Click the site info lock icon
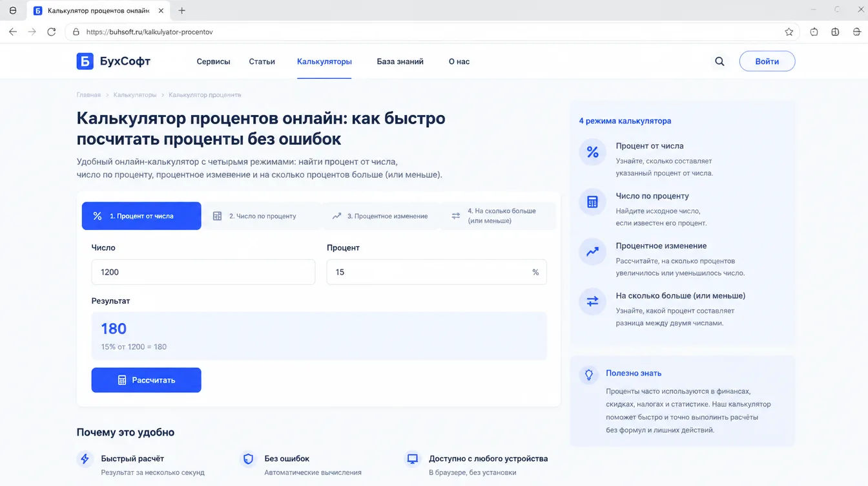The height and width of the screenshot is (486, 868). [x=76, y=32]
